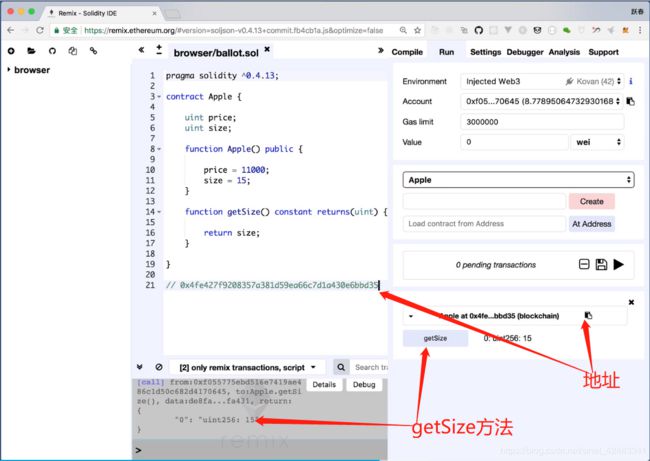This screenshot has height=461, width=650.
Task: Fold the Apple() constructor at line 8
Action: pos(159,149)
